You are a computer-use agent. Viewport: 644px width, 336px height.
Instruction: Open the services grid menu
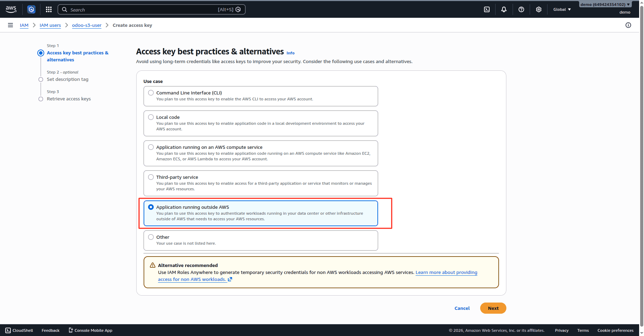tap(49, 9)
